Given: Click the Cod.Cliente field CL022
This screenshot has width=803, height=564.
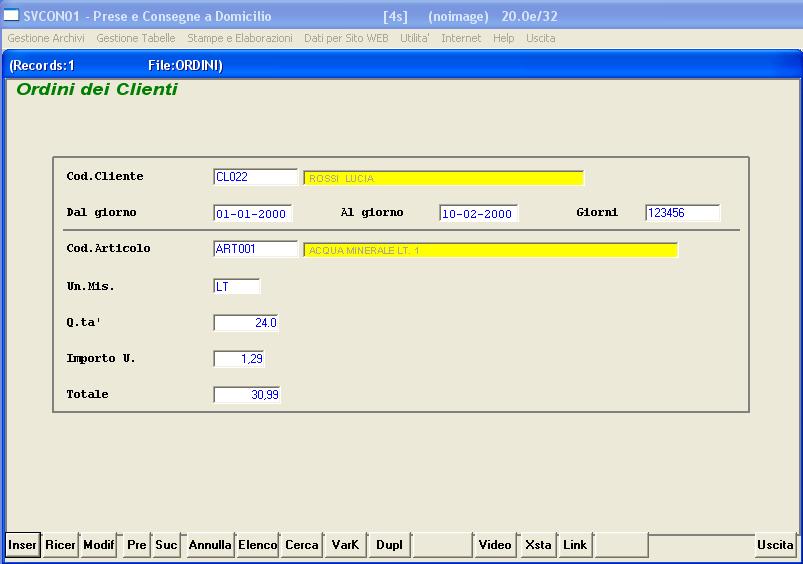Looking at the screenshot, I should pos(255,177).
